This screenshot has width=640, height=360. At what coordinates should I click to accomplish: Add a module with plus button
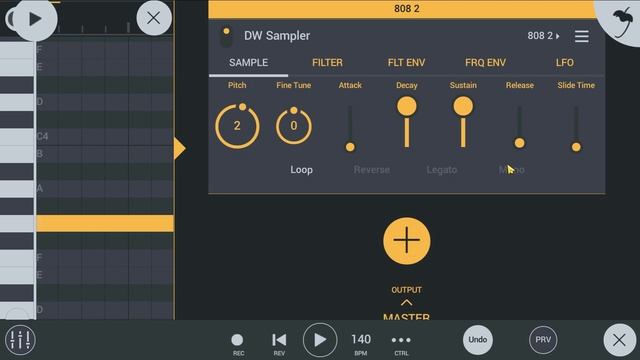point(407,241)
